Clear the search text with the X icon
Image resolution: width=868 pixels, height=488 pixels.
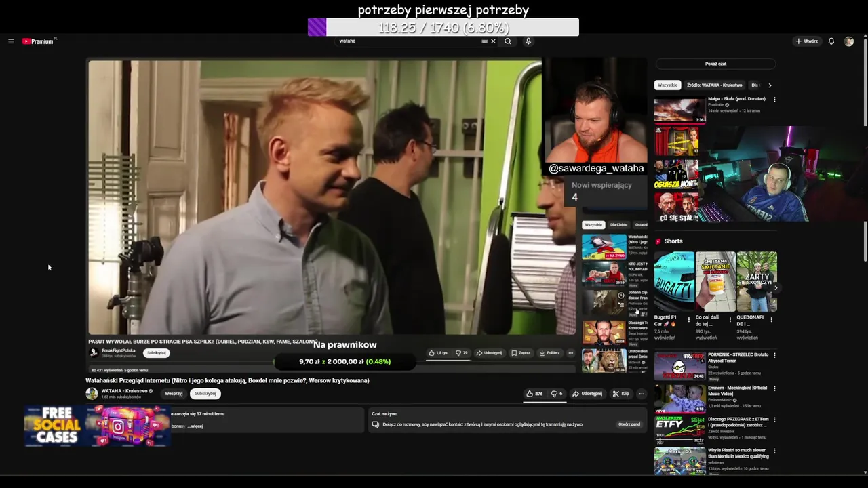[x=493, y=41]
